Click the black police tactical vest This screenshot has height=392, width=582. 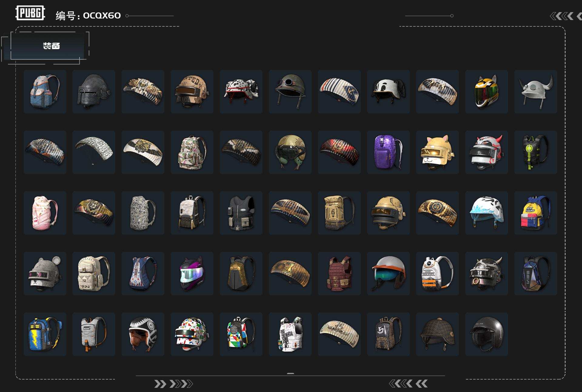(241, 213)
